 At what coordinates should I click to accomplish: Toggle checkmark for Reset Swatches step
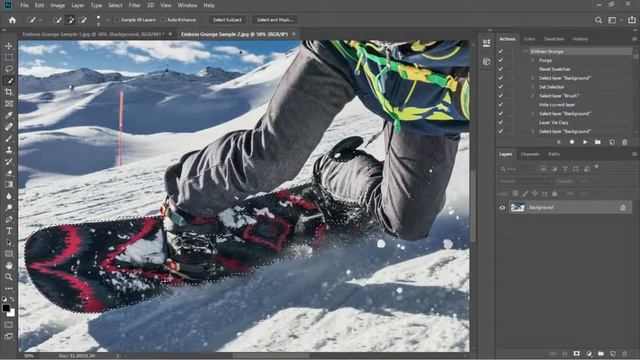[500, 69]
